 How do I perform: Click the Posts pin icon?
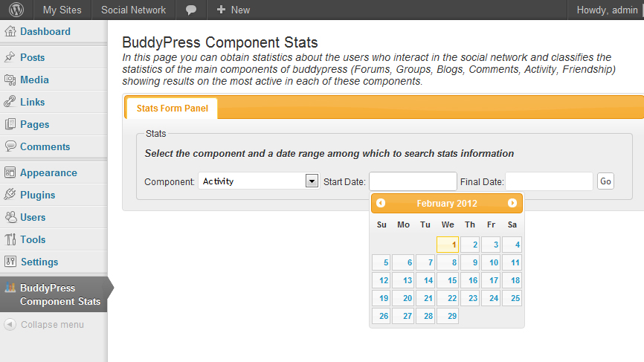tap(10, 57)
